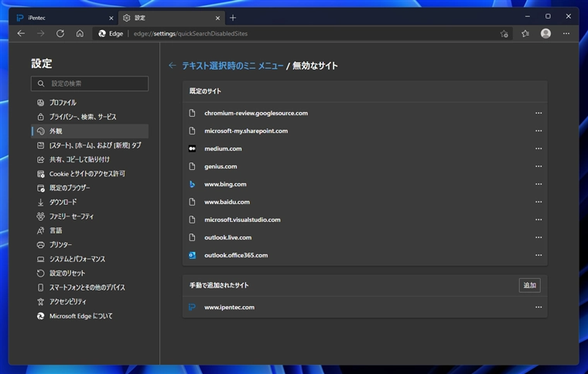Close the 設定 tab
The height and width of the screenshot is (374, 588).
(x=217, y=18)
